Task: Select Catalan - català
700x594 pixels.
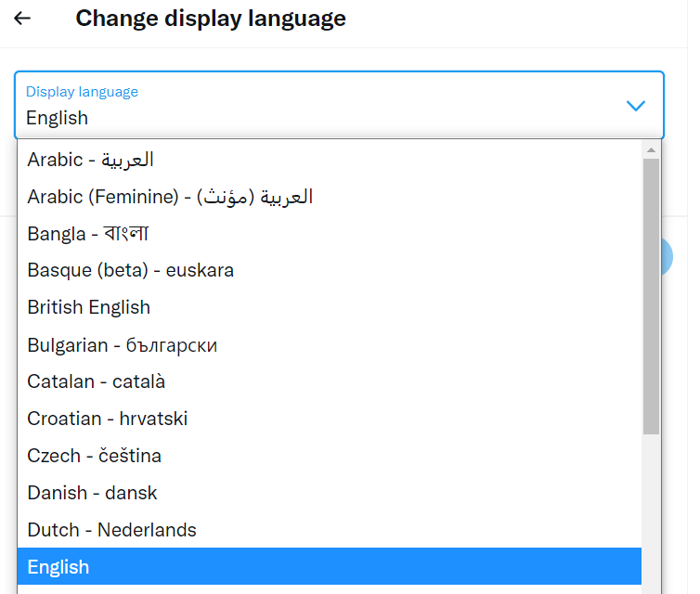Action: 330,381
